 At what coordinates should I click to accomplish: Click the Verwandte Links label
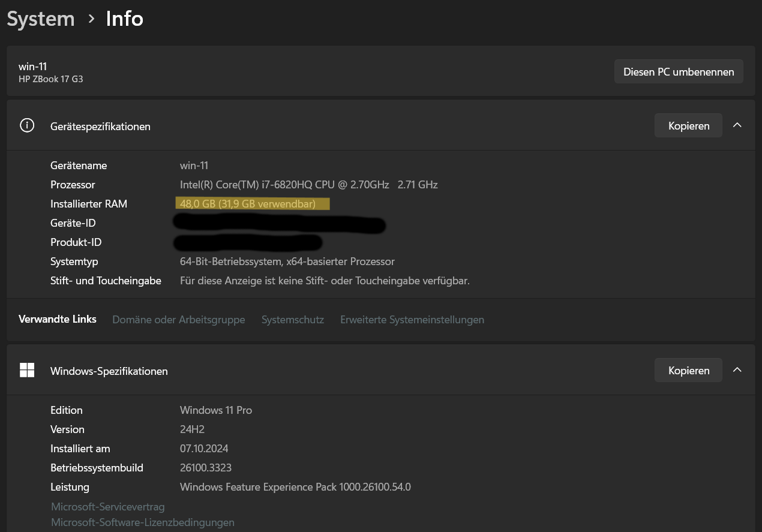58,319
